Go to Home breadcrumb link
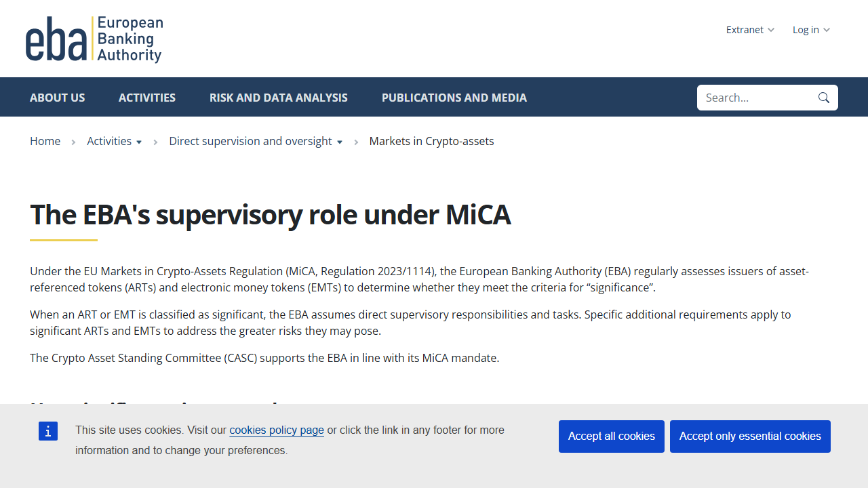Screen dimensions: 868x488 pyautogui.click(x=45, y=141)
